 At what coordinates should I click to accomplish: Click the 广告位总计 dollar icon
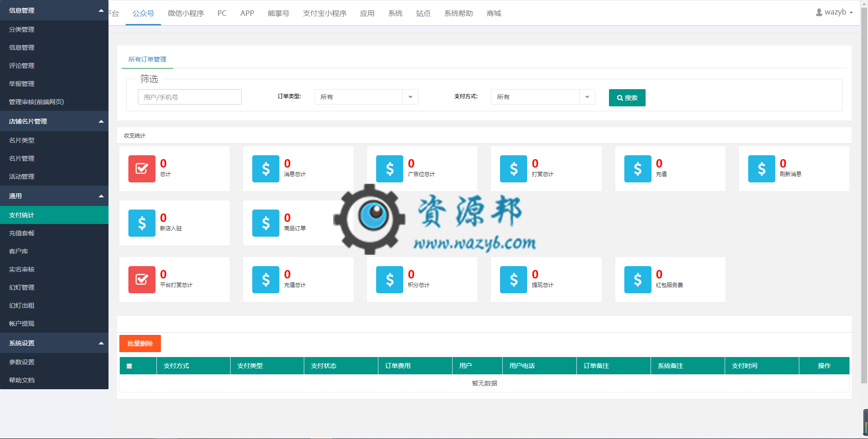tap(389, 169)
